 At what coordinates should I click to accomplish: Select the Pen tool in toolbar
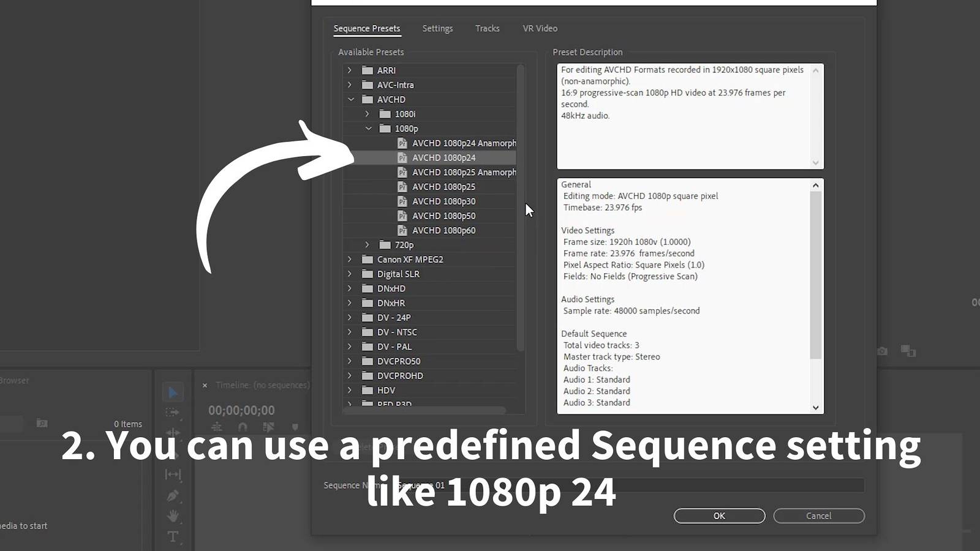173,495
